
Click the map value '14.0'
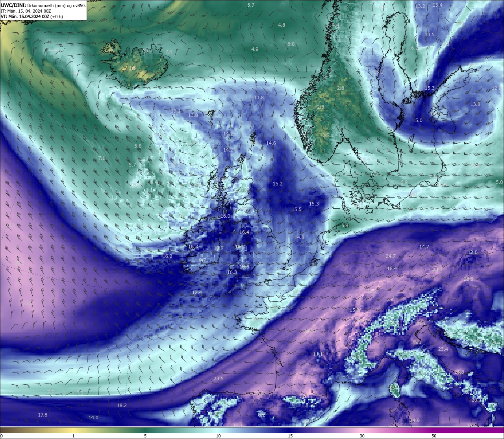93,418
